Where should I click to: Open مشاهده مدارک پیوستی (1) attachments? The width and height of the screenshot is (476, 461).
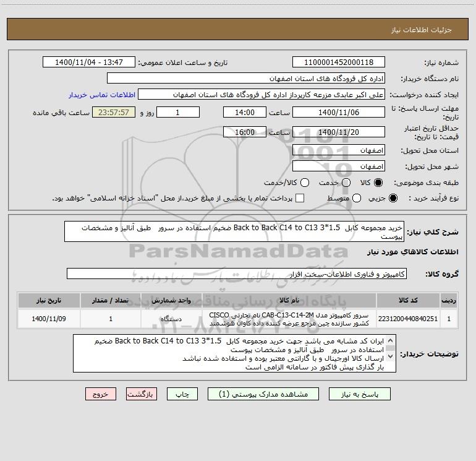click(263, 394)
